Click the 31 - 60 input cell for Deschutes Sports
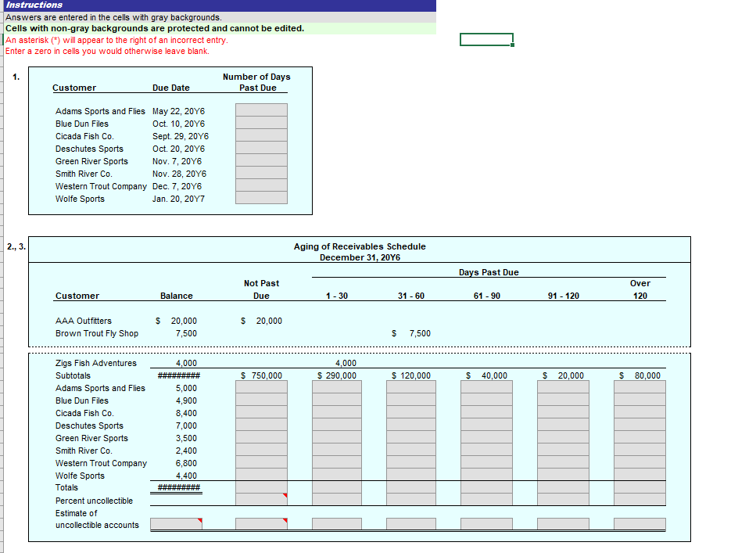The image size is (756, 553). click(x=410, y=426)
